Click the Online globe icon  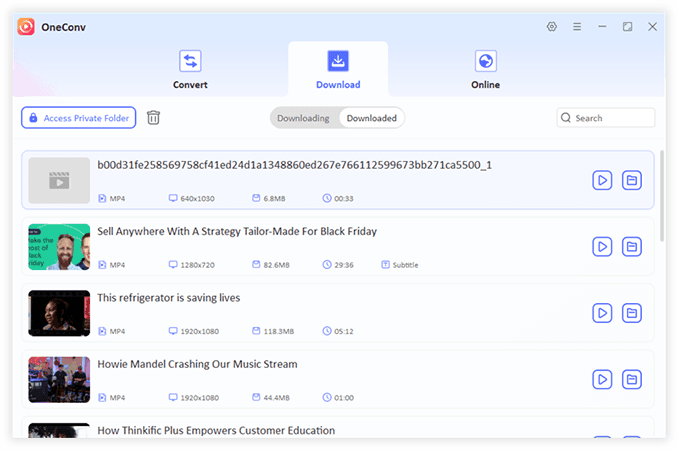(x=486, y=61)
